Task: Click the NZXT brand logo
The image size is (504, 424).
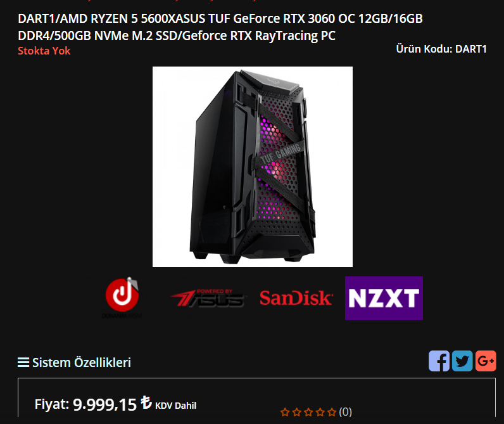Action: click(x=384, y=298)
